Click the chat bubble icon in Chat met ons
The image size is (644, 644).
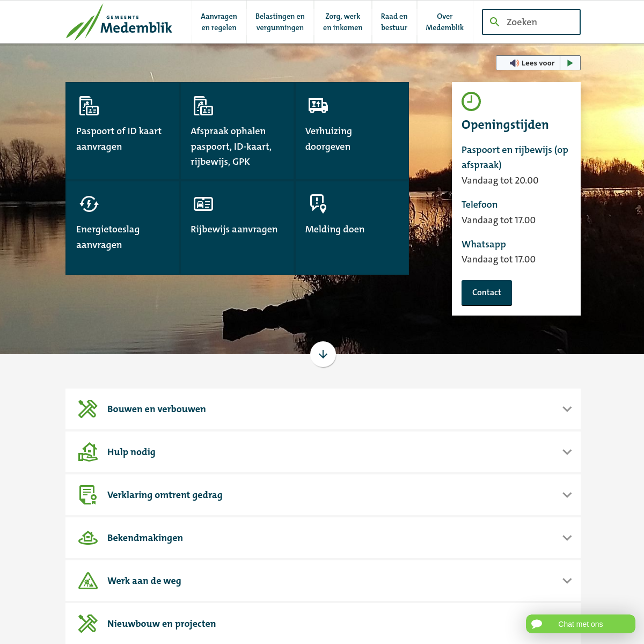(537, 624)
